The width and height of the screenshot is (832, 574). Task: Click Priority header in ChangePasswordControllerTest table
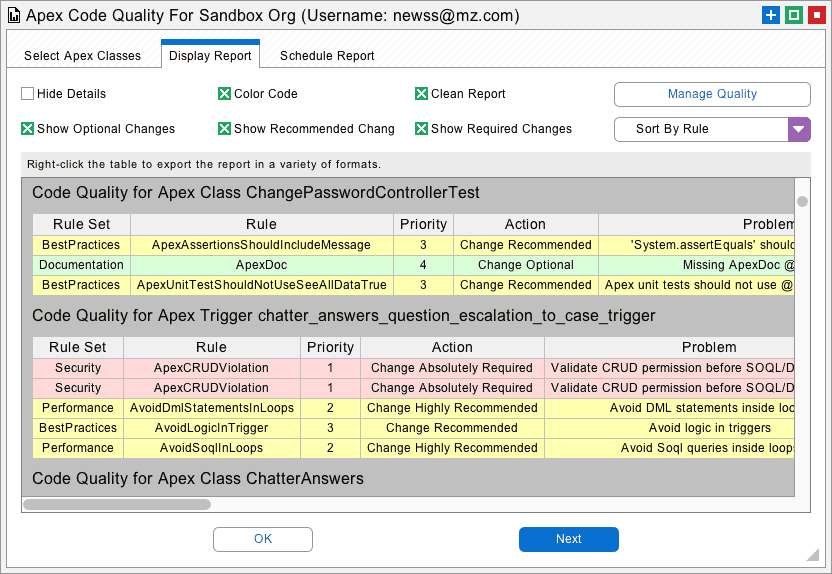tap(423, 224)
